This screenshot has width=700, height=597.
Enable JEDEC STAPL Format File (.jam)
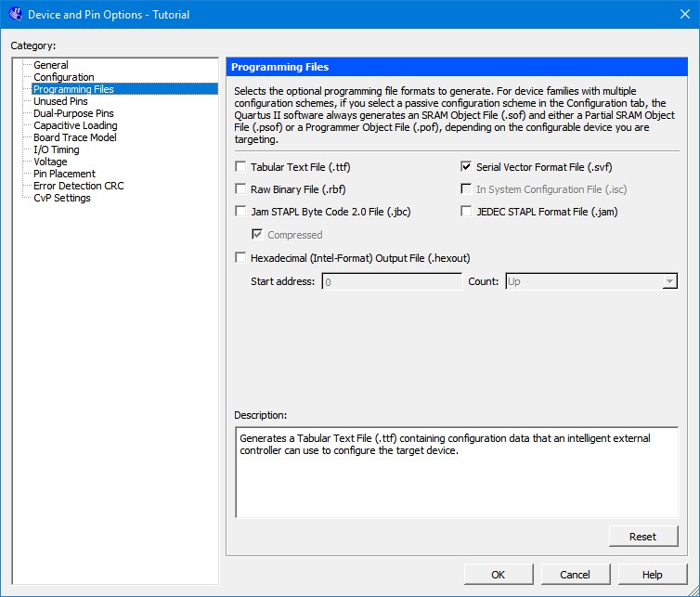(x=467, y=212)
